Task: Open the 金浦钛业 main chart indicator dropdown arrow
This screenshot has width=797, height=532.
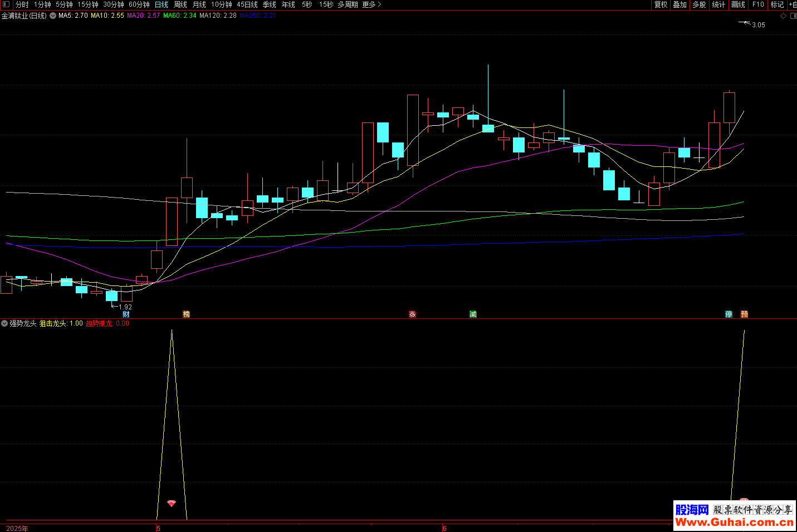Action: [53, 16]
